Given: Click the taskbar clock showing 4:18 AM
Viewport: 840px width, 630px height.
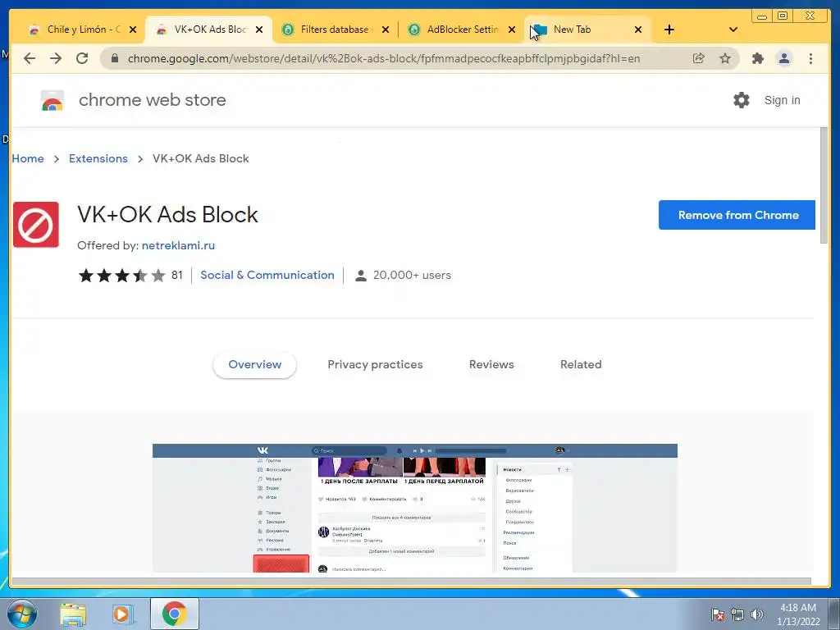Looking at the screenshot, I should point(798,614).
